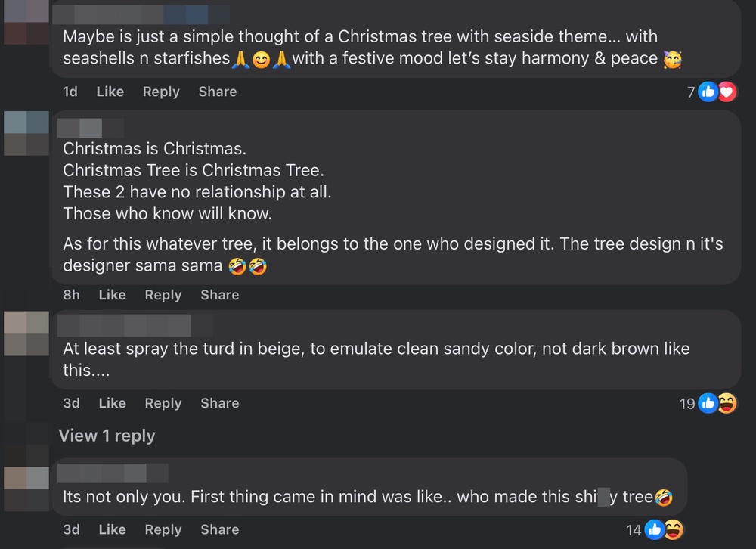Viewport: 756px width, 549px height.
Task: Click the 1d timestamp on the first comment
Action: [71, 91]
